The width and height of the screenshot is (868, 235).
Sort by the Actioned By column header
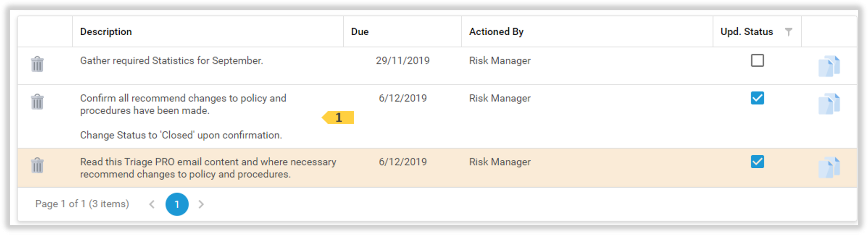click(496, 32)
